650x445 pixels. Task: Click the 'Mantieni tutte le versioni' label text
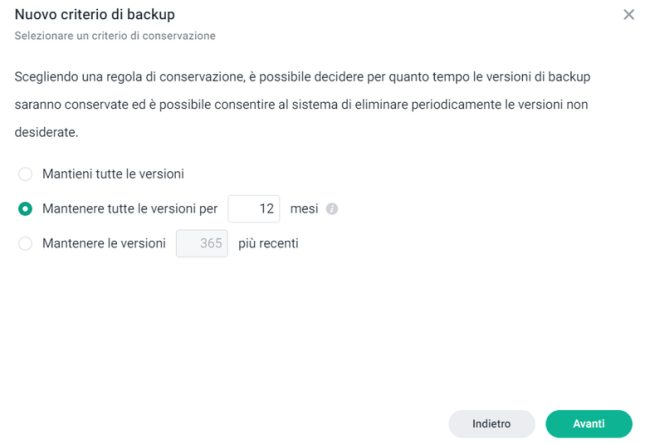113,174
